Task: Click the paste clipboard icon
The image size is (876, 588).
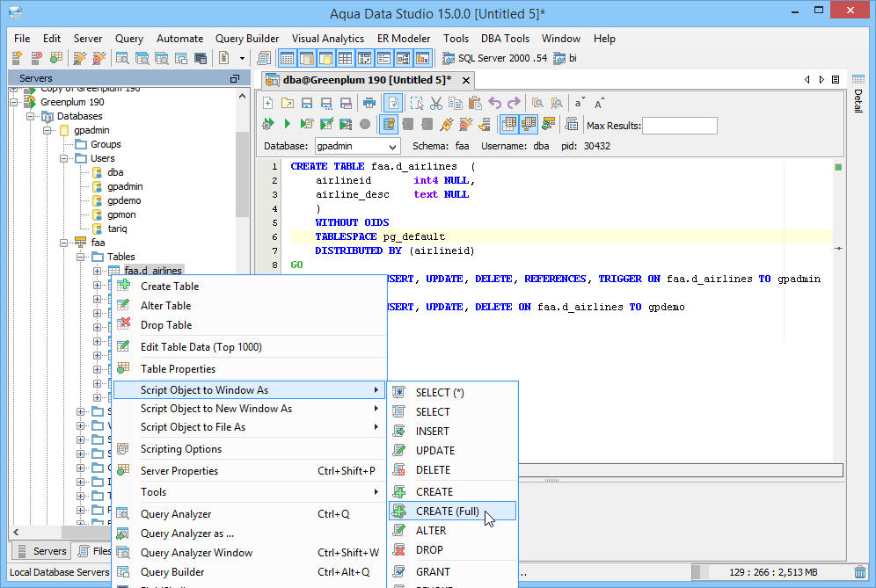Action: click(475, 104)
